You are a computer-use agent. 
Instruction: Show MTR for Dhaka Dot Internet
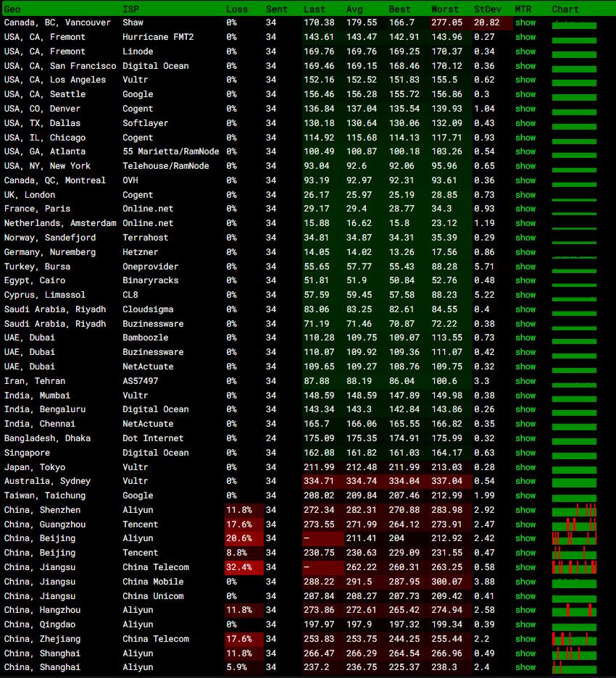(x=525, y=438)
